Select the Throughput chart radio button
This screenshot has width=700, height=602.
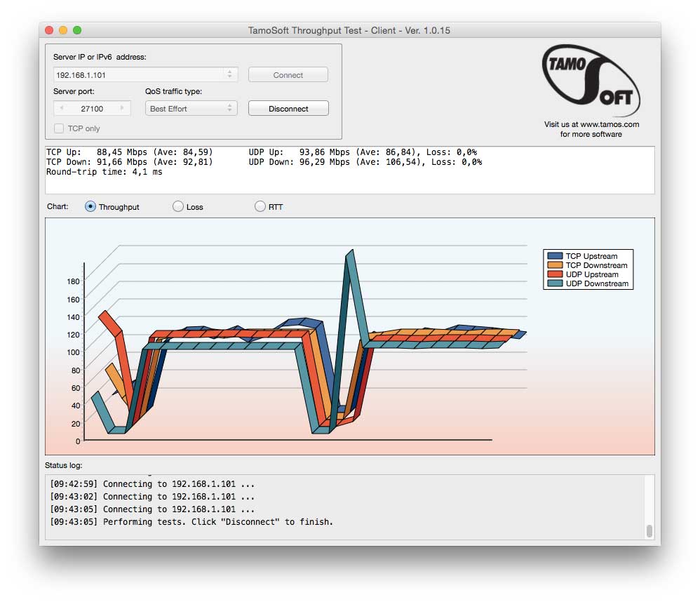click(90, 207)
